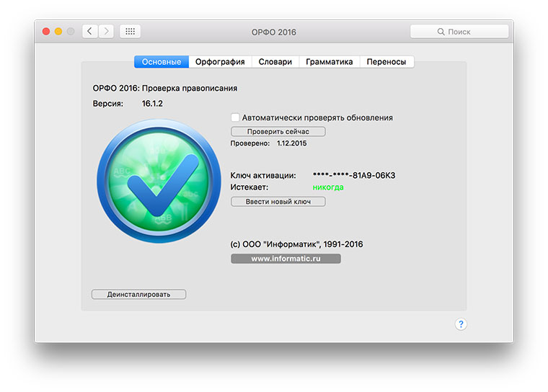Viewport: 548px width, 392px height.
Task: Enable Автоматически проверять обновления checkbox
Action: click(235, 117)
